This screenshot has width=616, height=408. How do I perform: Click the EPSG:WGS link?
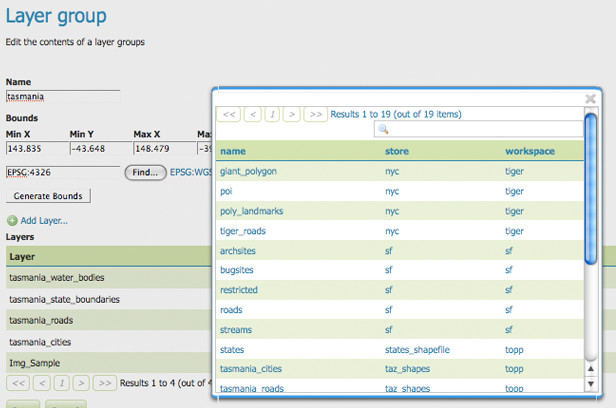click(x=191, y=172)
